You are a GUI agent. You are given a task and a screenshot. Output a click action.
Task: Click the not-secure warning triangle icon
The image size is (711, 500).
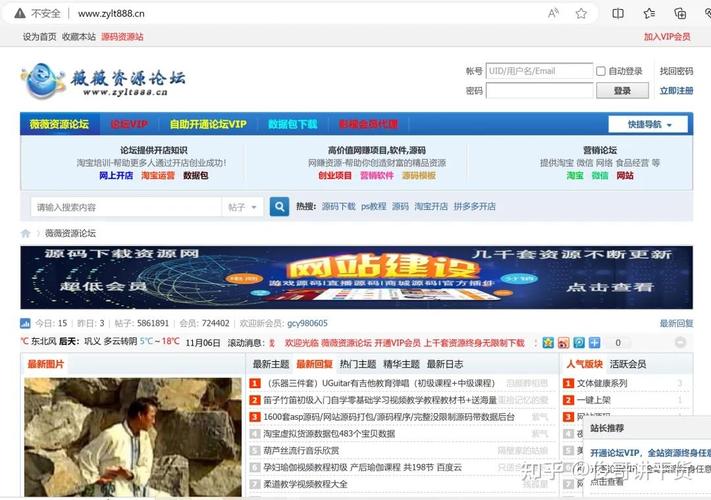tap(19, 13)
